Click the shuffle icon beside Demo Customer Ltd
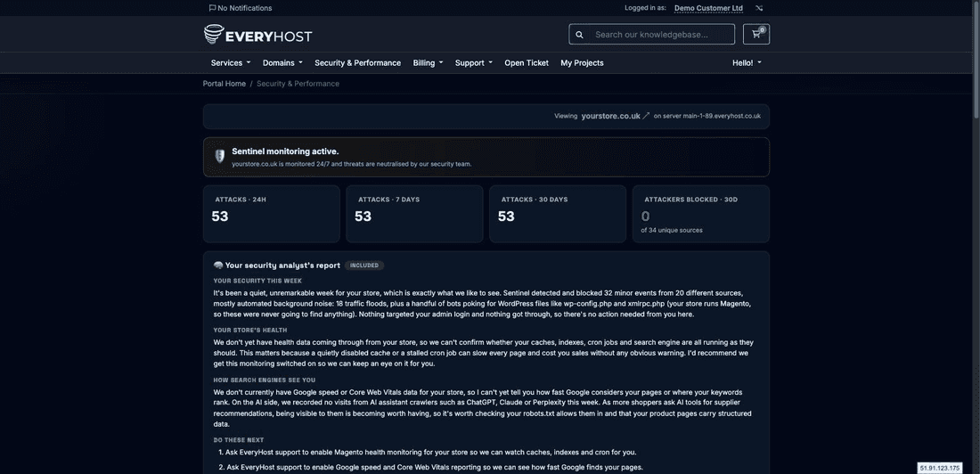 click(759, 8)
